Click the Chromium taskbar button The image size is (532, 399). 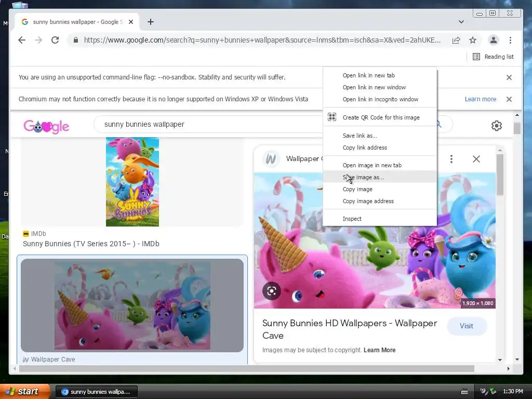(96, 392)
